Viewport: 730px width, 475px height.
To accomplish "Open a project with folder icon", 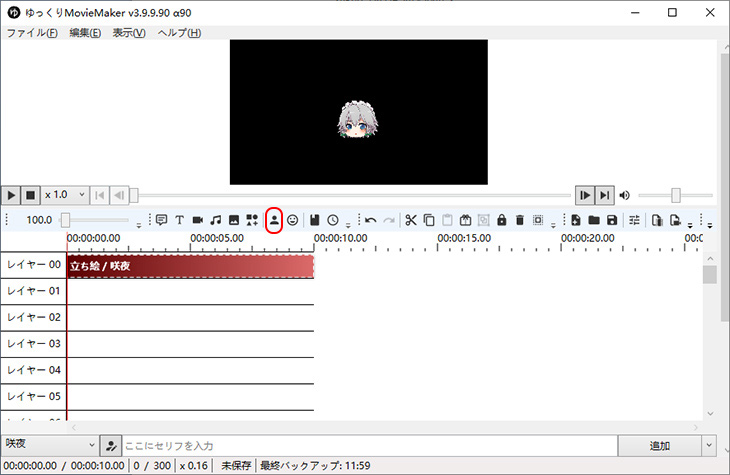I will (594, 220).
